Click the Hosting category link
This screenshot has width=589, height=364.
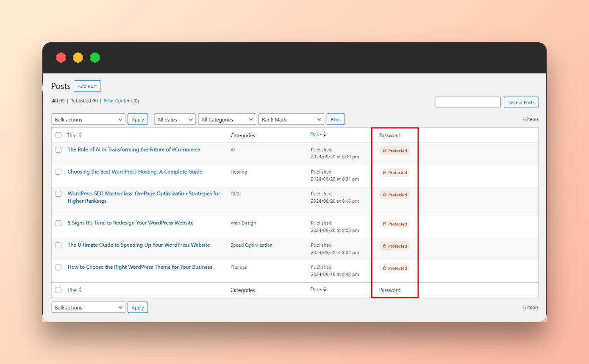pos(239,172)
